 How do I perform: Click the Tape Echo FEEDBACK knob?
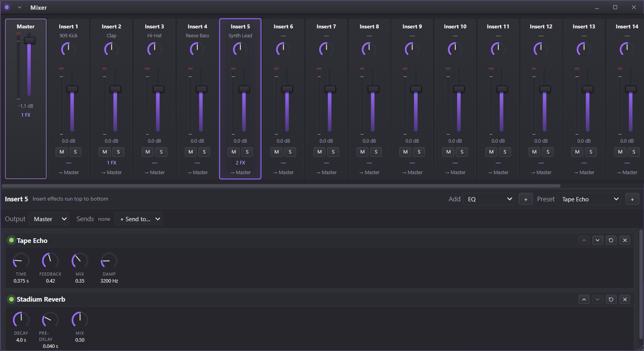[50, 261]
